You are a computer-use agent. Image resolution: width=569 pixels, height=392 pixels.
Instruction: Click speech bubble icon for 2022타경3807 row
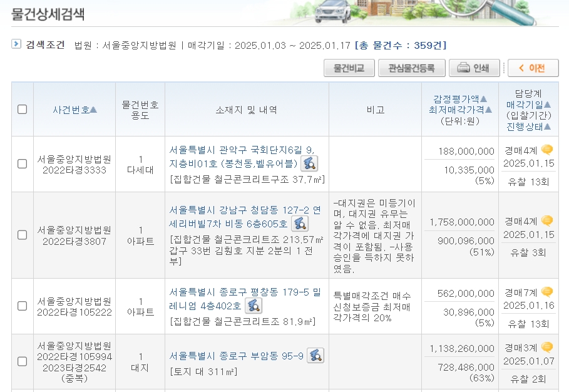(x=547, y=220)
